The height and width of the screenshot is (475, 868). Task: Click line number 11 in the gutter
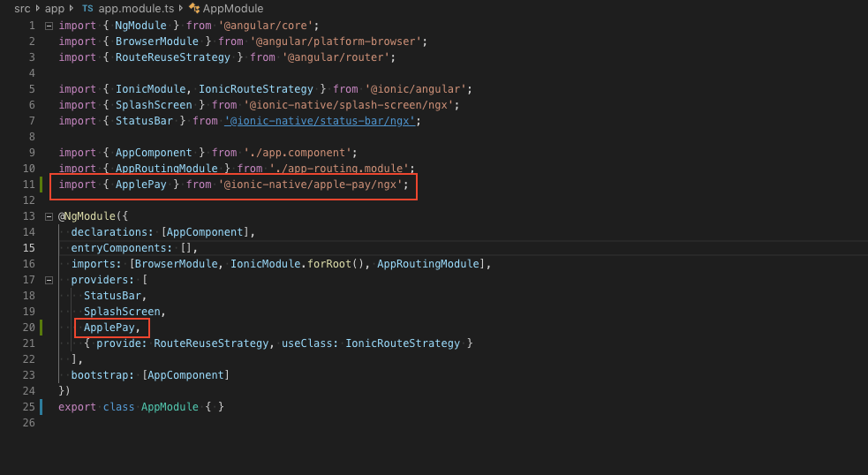29,185
